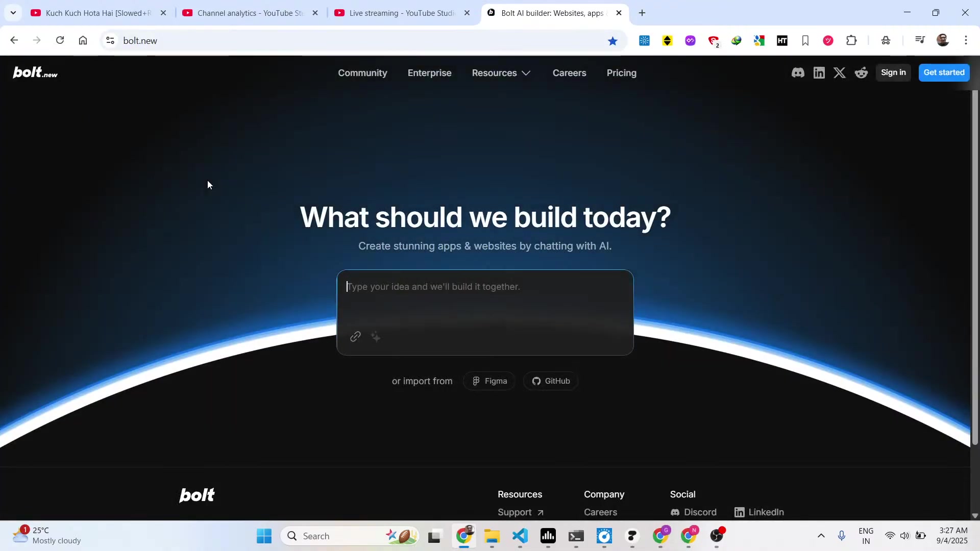Open the Enterprise menu item

point(429,73)
